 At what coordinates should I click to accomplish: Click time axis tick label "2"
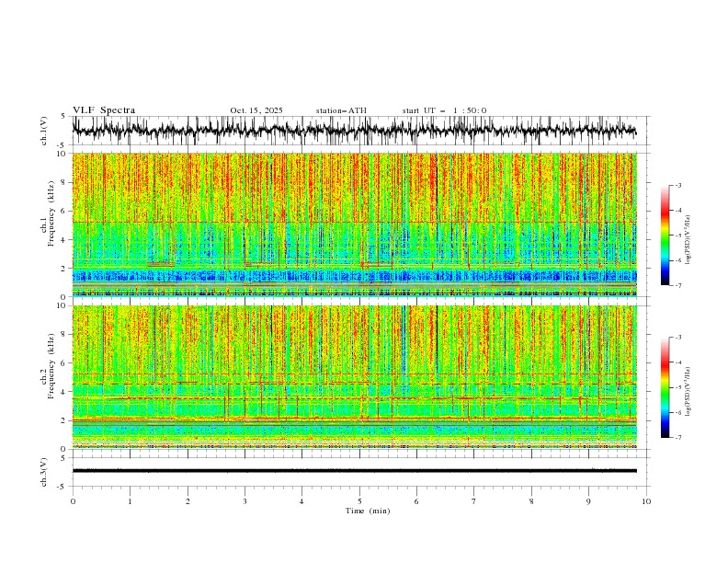tap(188, 501)
